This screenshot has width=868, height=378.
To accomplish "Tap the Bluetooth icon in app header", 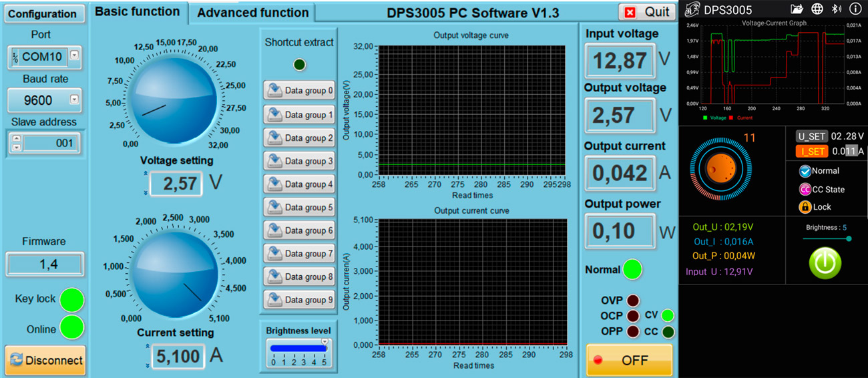I will [836, 9].
